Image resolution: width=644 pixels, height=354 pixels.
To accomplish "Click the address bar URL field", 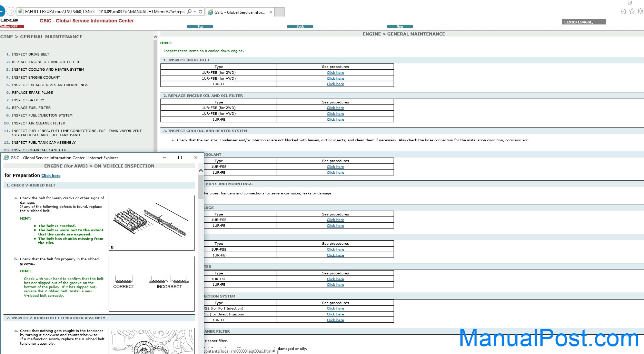I will [105, 11].
